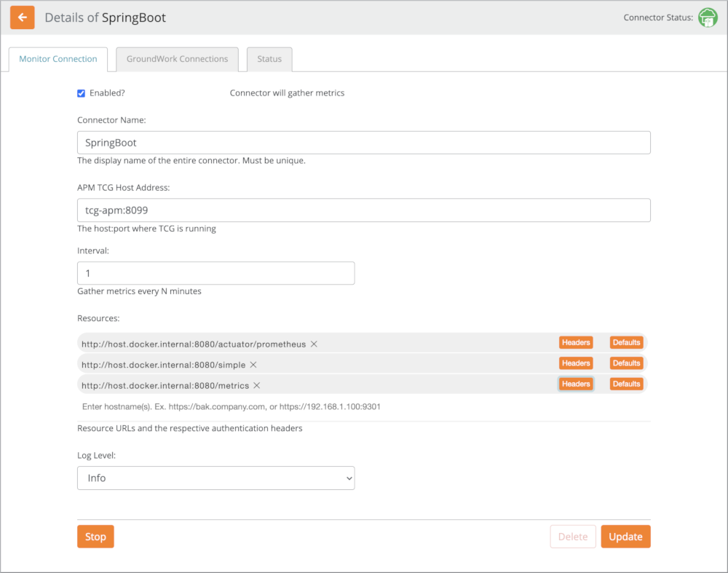Click the 'Resources:' label

click(98, 318)
